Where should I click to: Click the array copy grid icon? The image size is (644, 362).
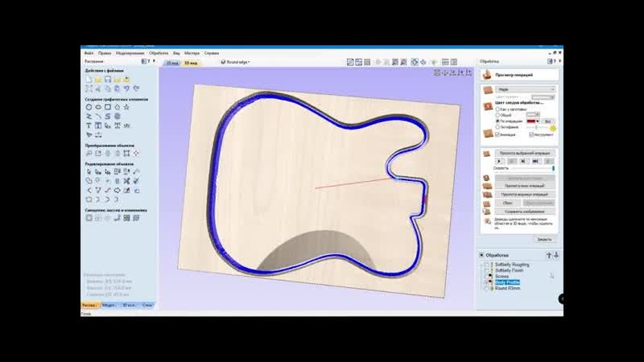pos(126,218)
